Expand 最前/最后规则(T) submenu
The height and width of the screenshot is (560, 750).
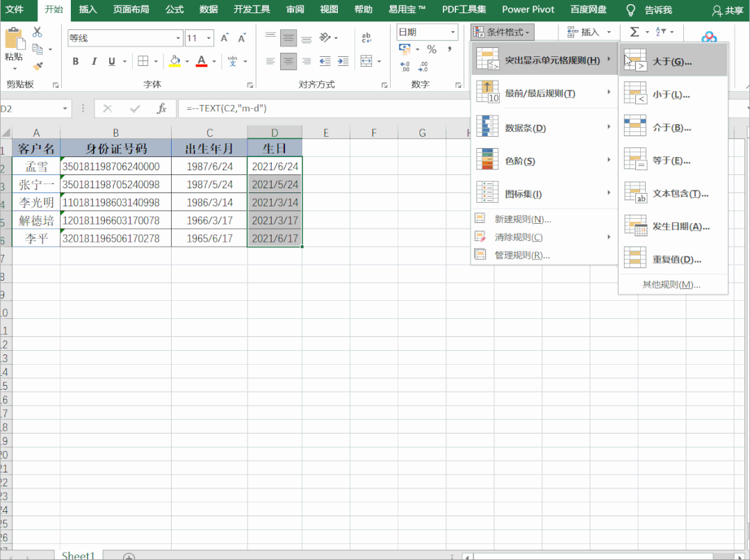tap(545, 93)
